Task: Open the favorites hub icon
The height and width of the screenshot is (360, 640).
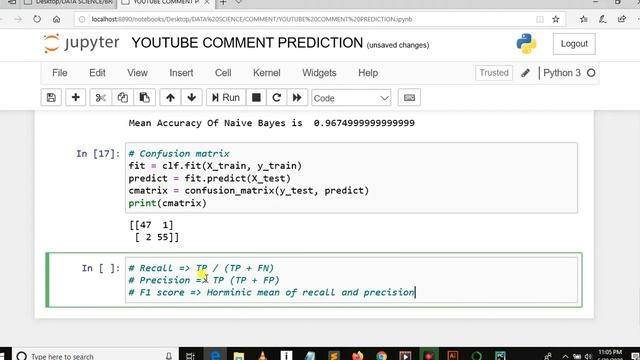Action: tap(584, 19)
